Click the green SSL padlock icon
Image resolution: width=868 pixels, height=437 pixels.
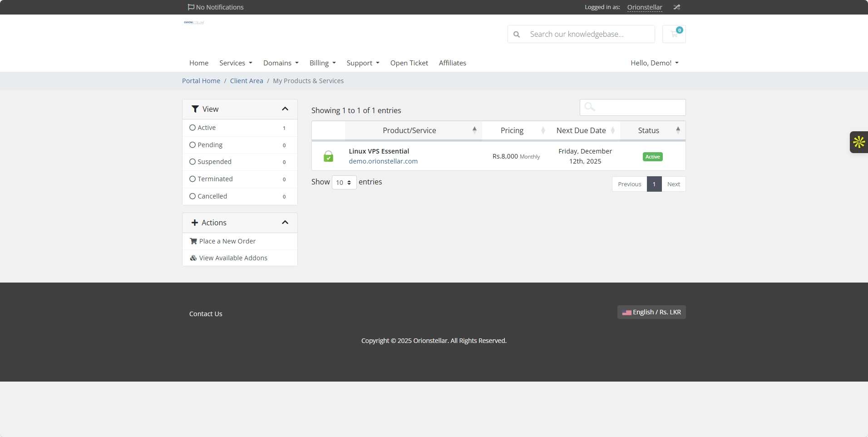click(x=328, y=156)
